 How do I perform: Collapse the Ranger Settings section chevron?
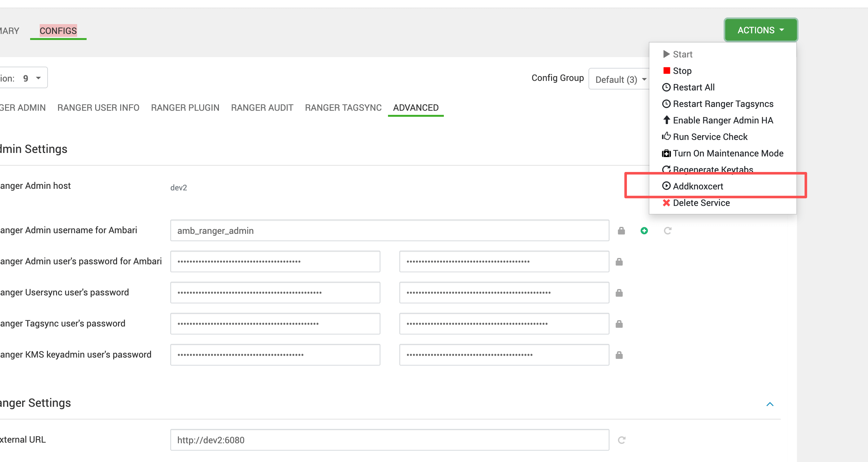point(770,404)
